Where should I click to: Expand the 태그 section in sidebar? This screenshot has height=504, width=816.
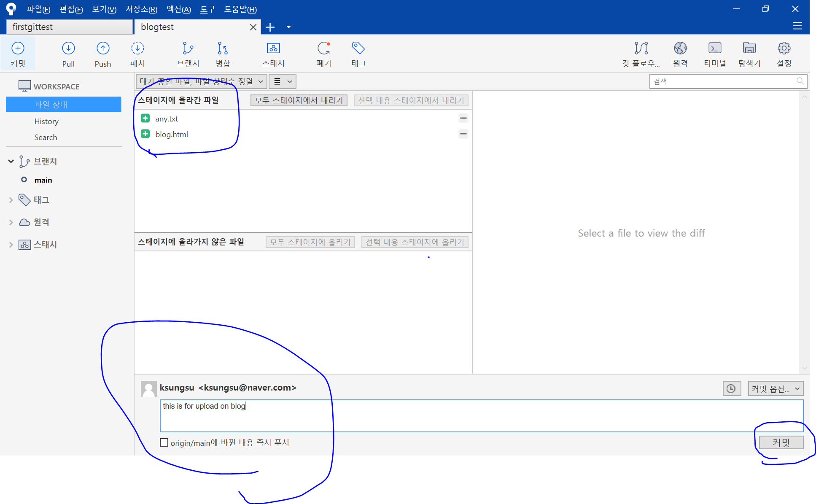[x=11, y=200]
